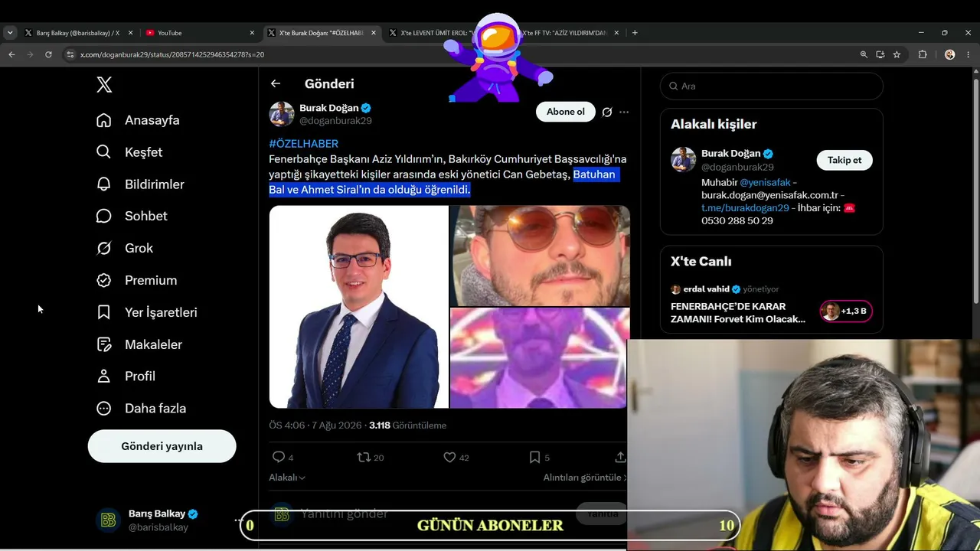Click the repost icon showing 20

(364, 457)
